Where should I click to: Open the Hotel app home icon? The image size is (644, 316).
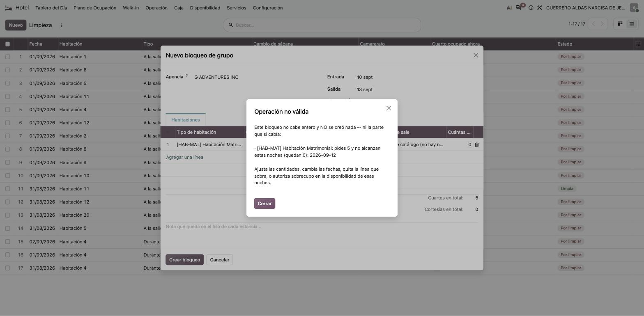8,8
